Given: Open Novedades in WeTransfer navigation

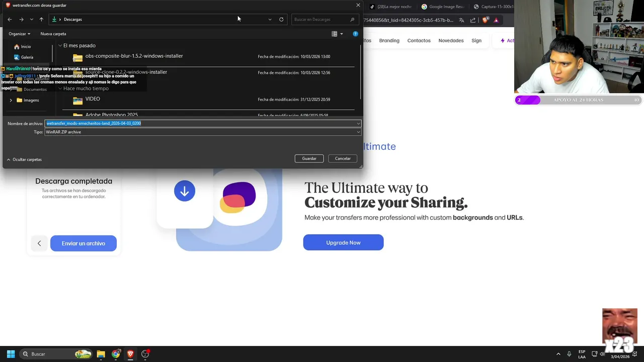Looking at the screenshot, I should 451,41.
